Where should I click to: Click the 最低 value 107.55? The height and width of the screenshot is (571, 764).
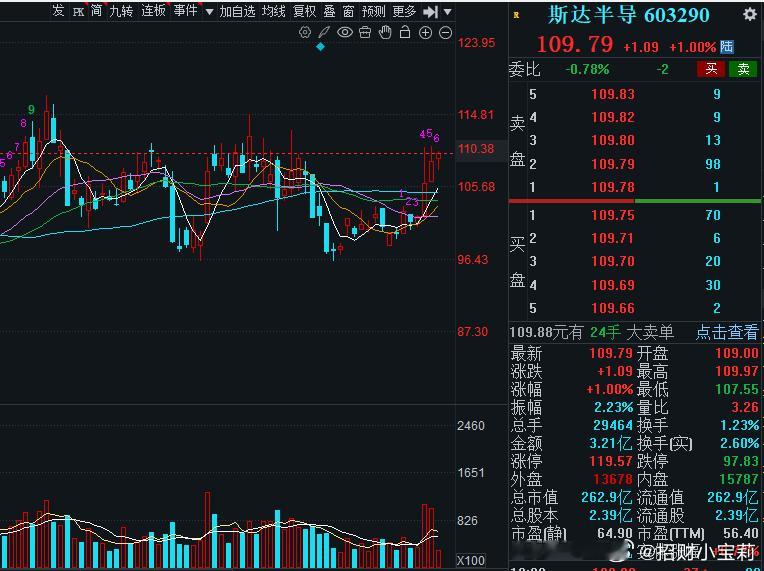(737, 389)
